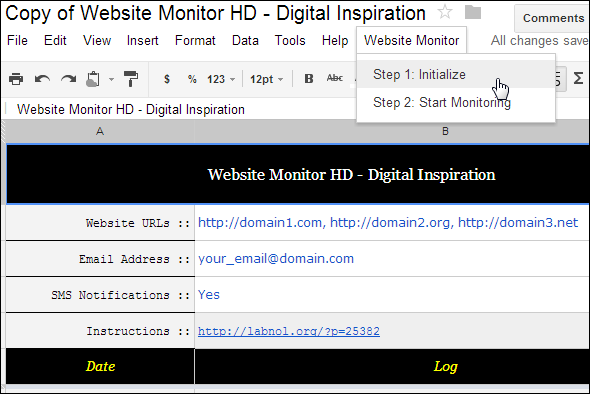Click the print icon in toolbar

[x=16, y=79]
